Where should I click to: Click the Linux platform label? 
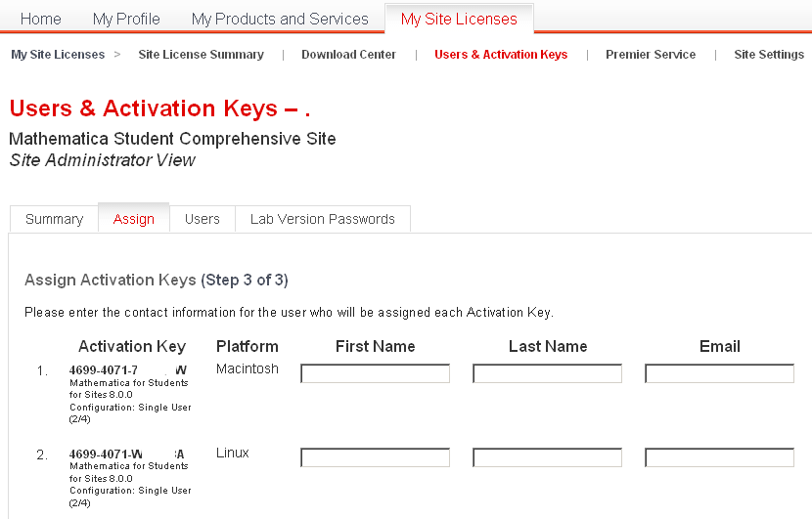coord(233,453)
